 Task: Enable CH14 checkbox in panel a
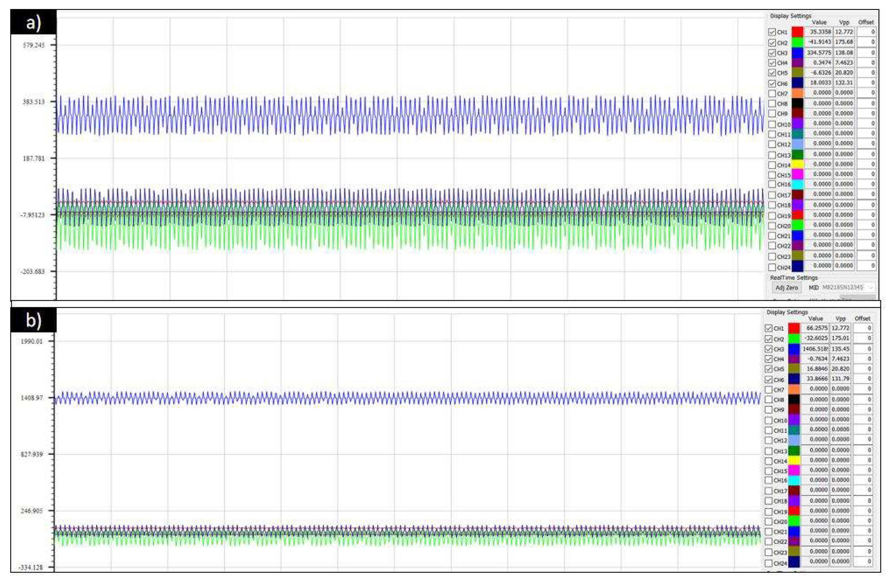[772, 165]
